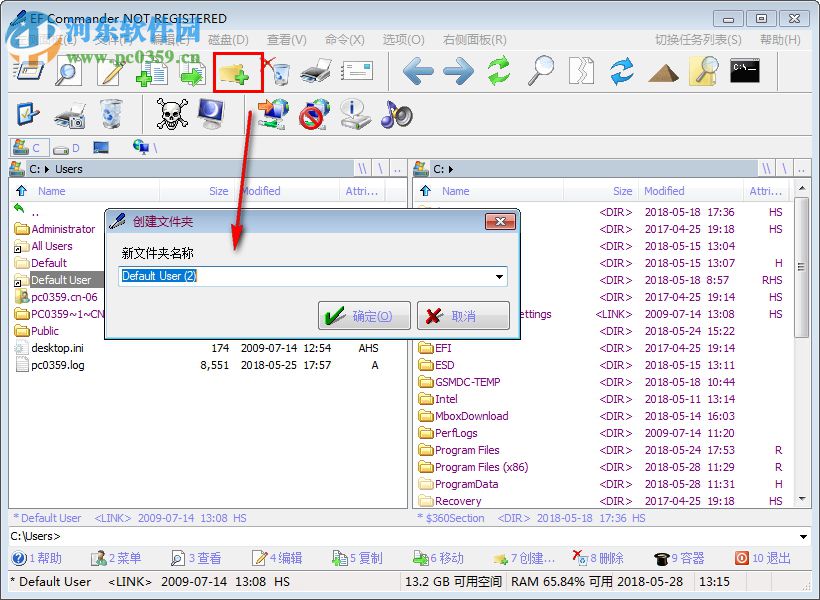Viewport: 820px width, 600px height.
Task: Click the 2 菜单 function key button
Action: (x=116, y=558)
